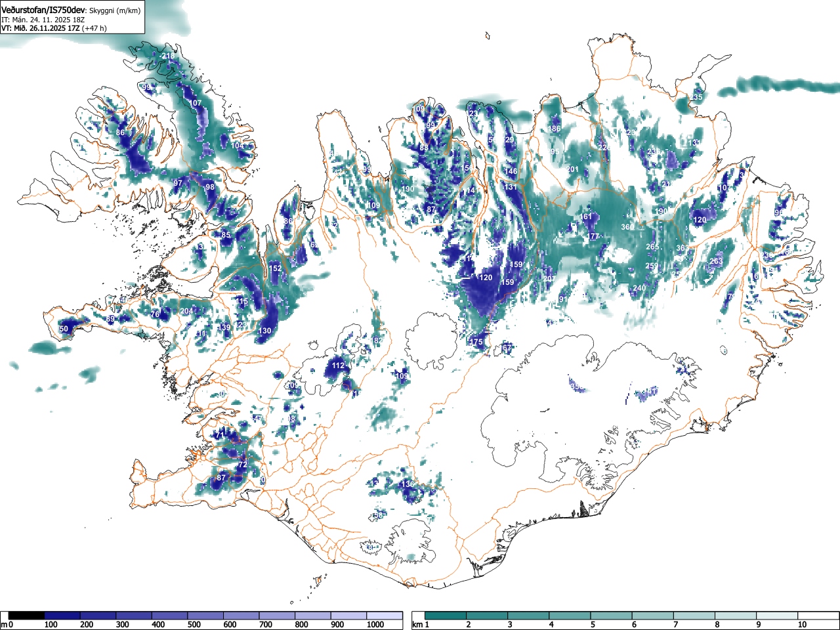This screenshot has height=630, width=840.
Task: Click the '177' visibility value on the map
Action: [593, 236]
